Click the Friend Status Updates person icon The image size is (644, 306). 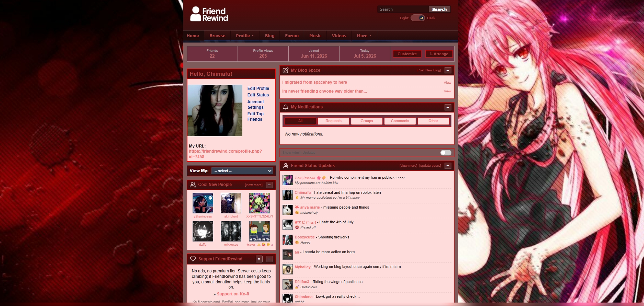pyautogui.click(x=285, y=166)
